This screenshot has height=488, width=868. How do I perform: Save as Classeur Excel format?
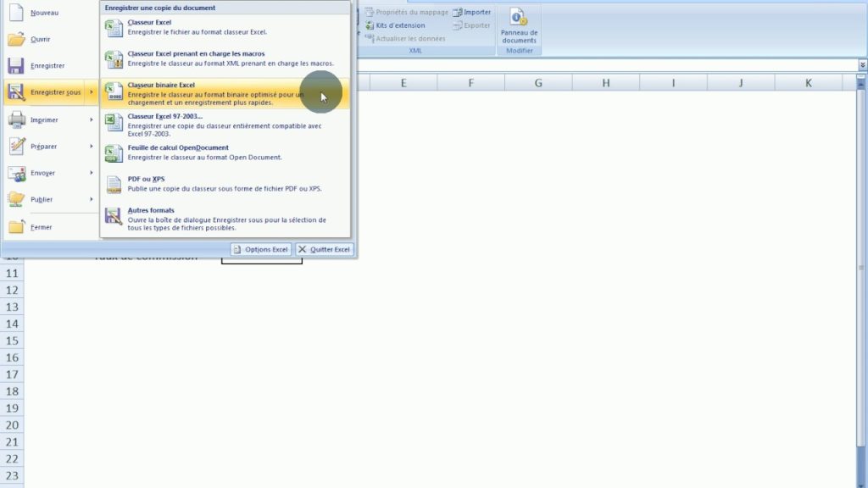[225, 27]
